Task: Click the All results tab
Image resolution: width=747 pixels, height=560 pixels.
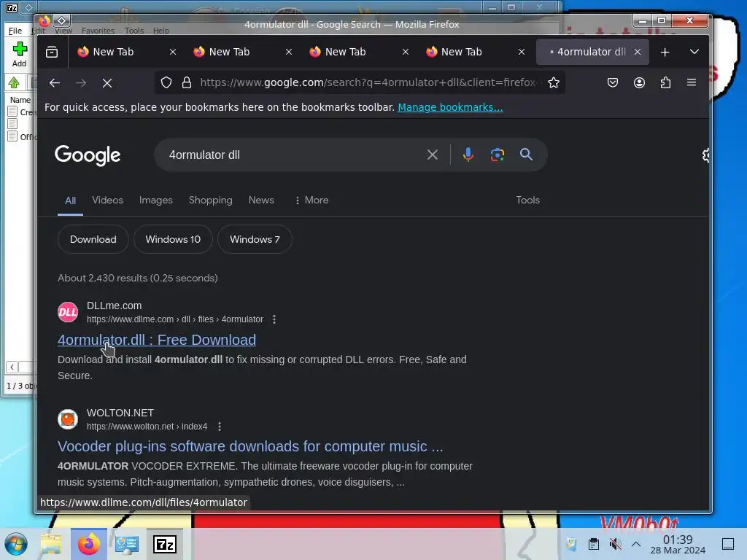Action: coord(70,201)
